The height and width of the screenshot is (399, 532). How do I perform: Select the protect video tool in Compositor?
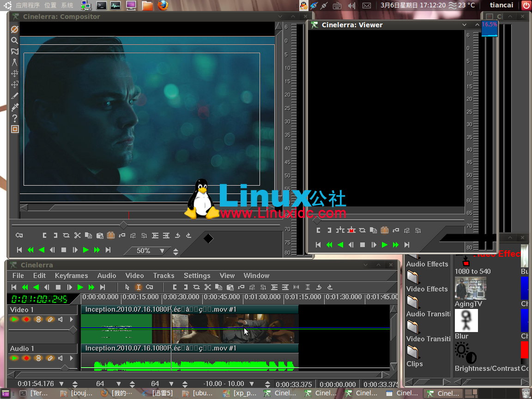coord(15,30)
